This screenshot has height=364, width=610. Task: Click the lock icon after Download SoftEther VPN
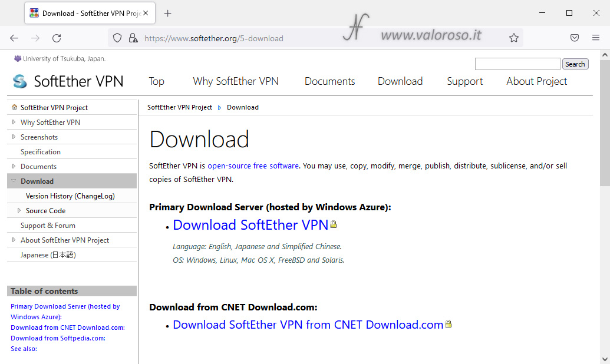(334, 224)
